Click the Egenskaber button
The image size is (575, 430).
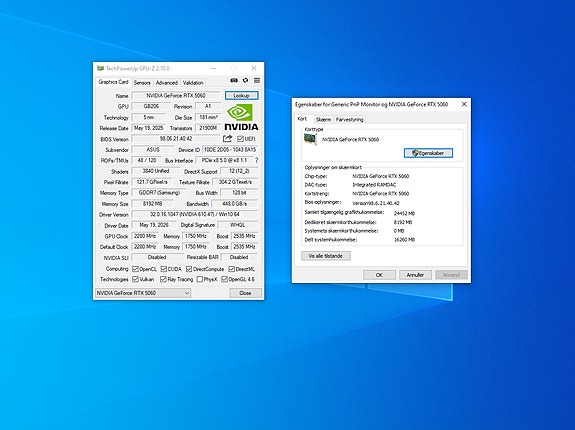428,153
